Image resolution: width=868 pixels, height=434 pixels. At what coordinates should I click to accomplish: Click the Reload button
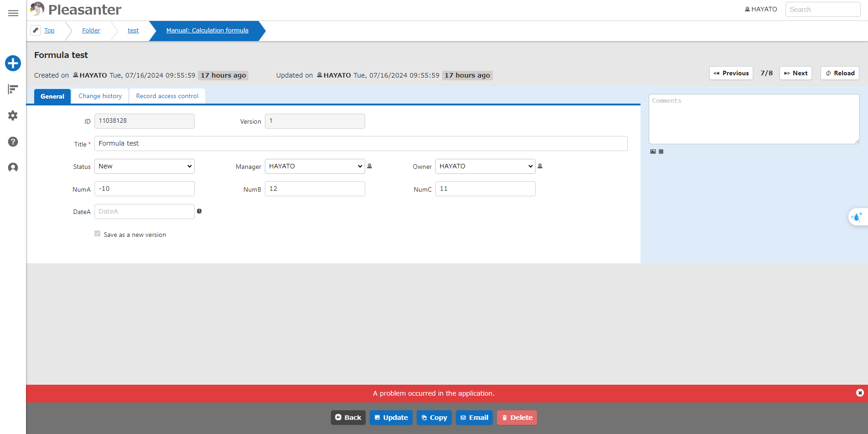pos(840,73)
